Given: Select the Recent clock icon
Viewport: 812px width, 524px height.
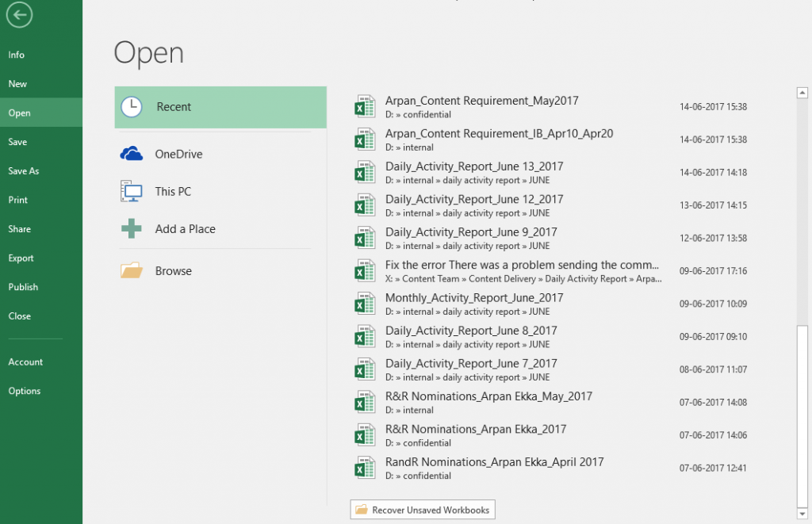Looking at the screenshot, I should click(x=132, y=107).
